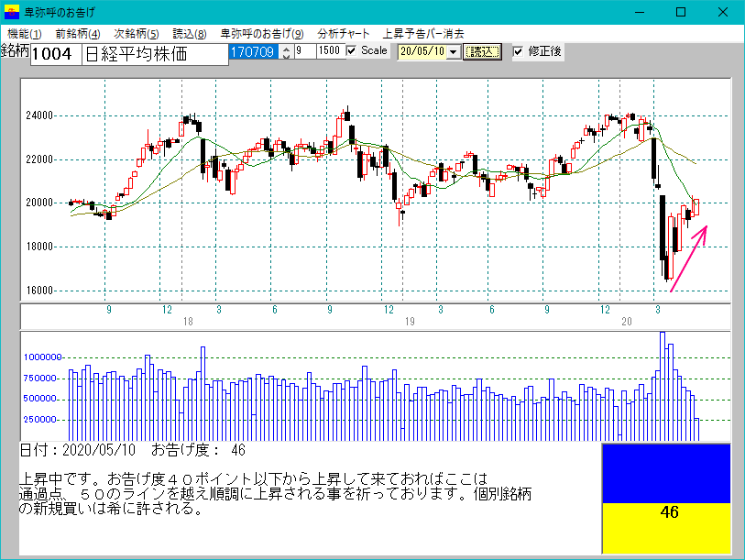Click the 16000 price axis label

(39, 291)
